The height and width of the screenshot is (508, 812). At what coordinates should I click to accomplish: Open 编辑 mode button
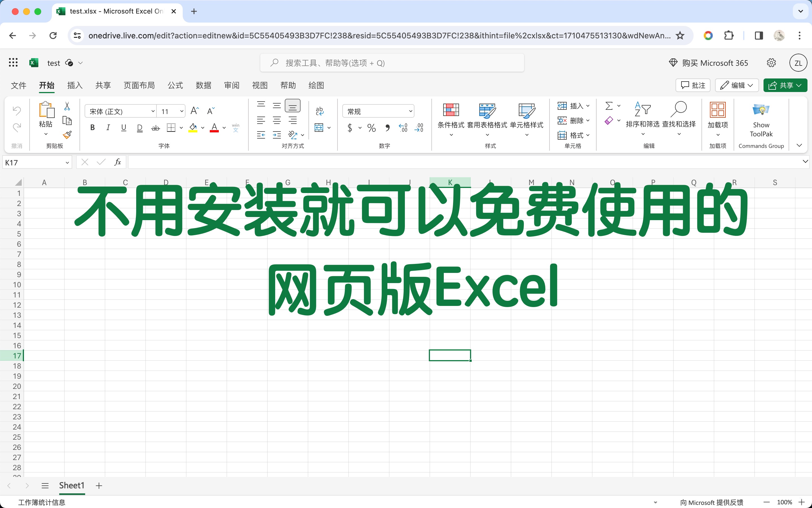(736, 85)
